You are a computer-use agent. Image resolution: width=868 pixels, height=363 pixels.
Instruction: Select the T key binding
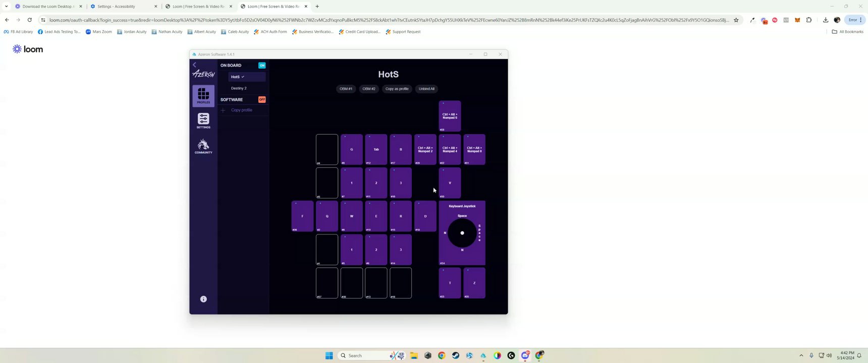pos(450,283)
